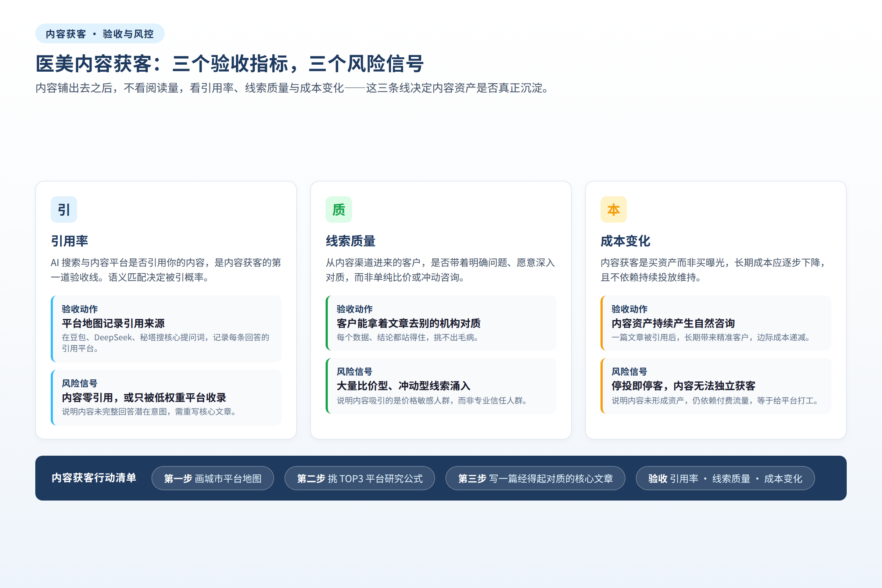Click the green 质 icon badge

click(x=338, y=209)
